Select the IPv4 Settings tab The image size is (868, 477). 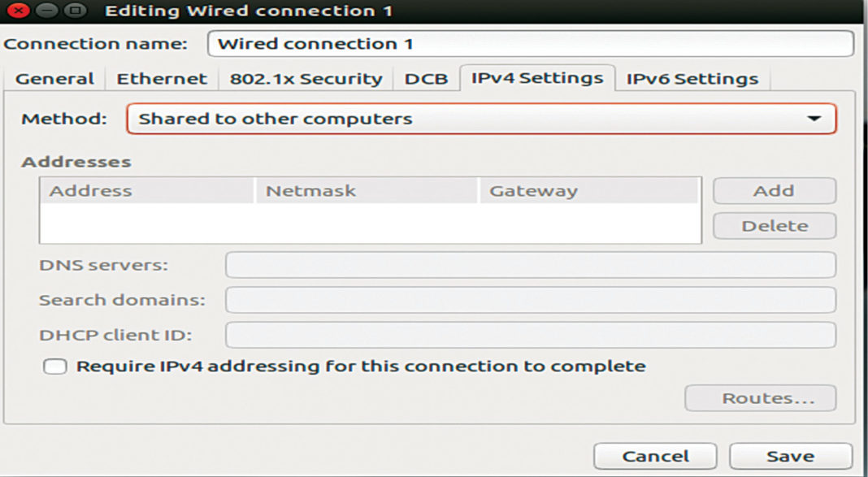(x=536, y=78)
